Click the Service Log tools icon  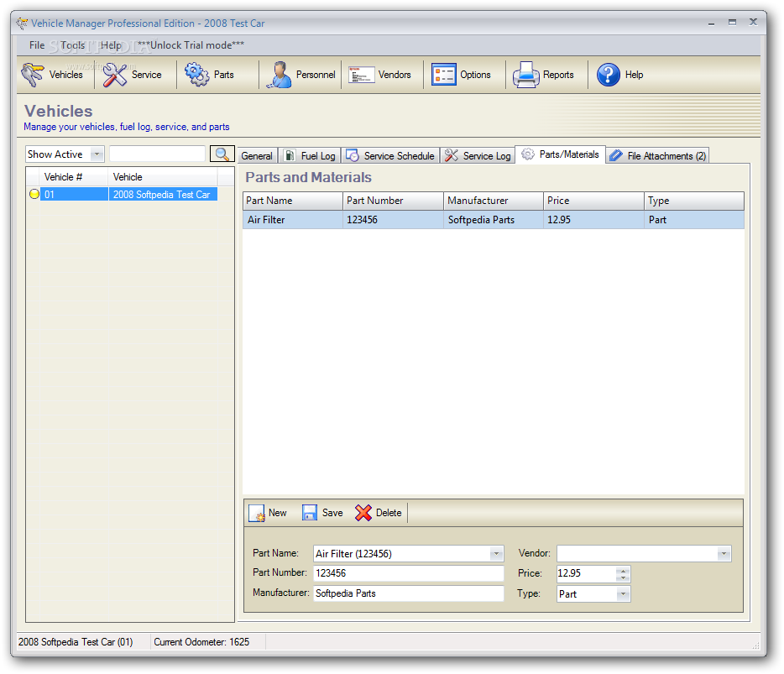(451, 155)
